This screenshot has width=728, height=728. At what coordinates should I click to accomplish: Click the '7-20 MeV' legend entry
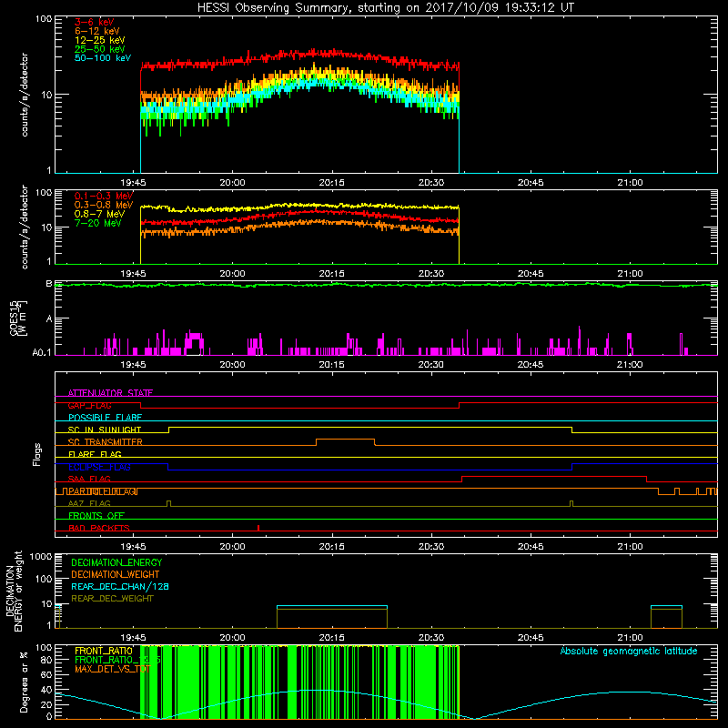(x=98, y=223)
